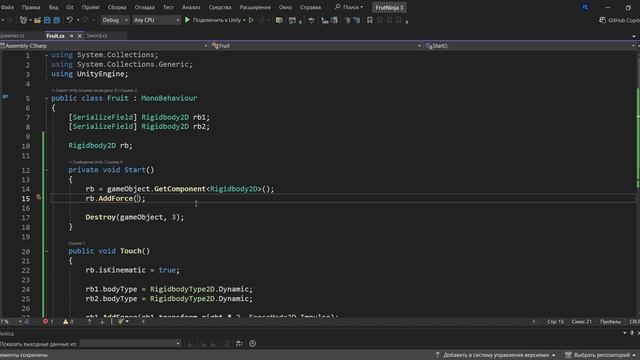Viewport: 640px width, 360px height.
Task: Collapse the Touch() method at line 20
Action: [x=46, y=251]
